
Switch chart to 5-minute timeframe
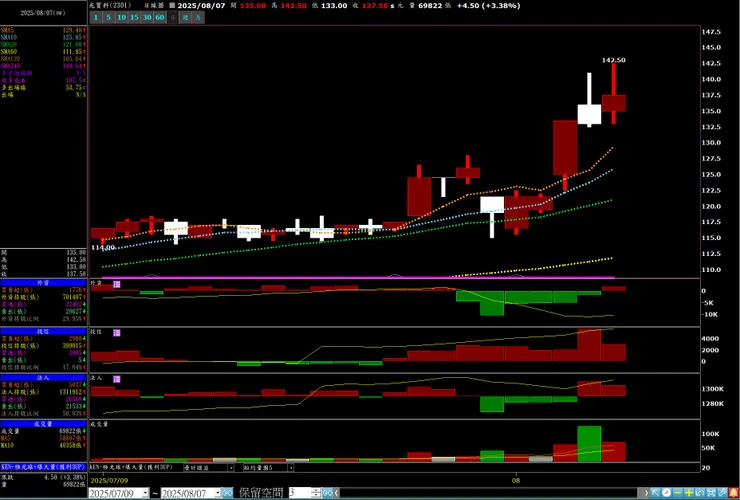pyautogui.click(x=109, y=17)
